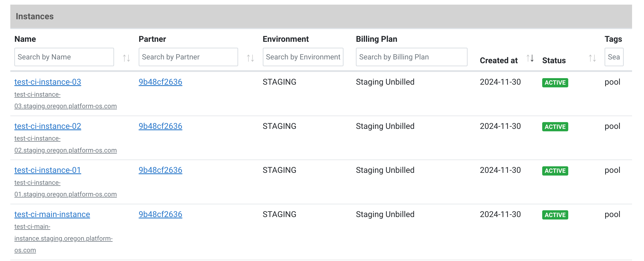Open test-ci-instance-01 instance details
The image size is (644, 261).
pyautogui.click(x=47, y=170)
